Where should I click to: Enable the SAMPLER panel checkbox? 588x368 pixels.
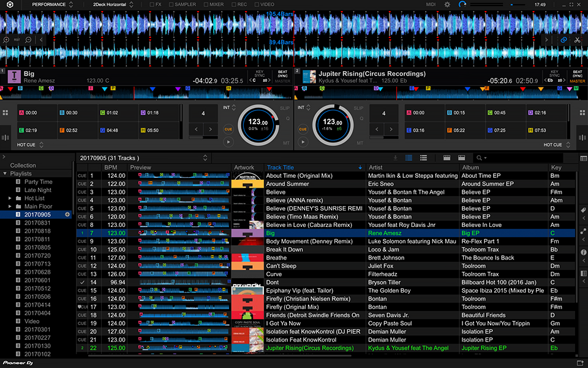click(x=171, y=4)
